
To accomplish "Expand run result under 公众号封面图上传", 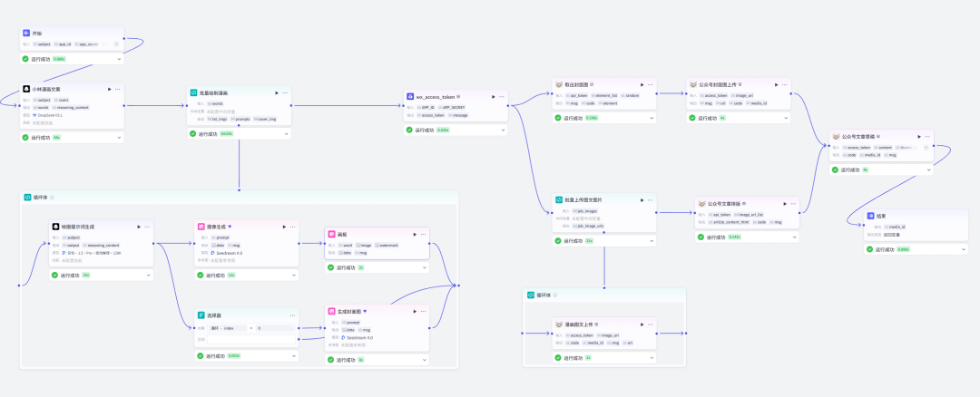I will (786, 117).
